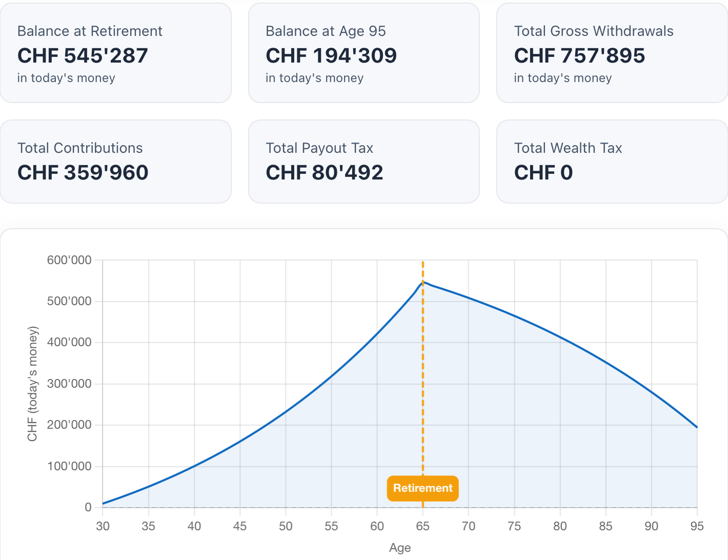
Task: Click the Total Gross Withdrawals label
Action: coord(594,31)
